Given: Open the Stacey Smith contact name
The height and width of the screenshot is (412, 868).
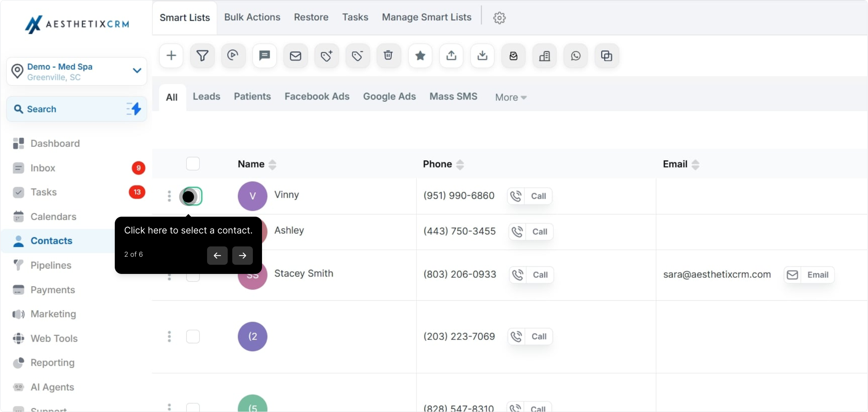Looking at the screenshot, I should pyautogui.click(x=304, y=274).
